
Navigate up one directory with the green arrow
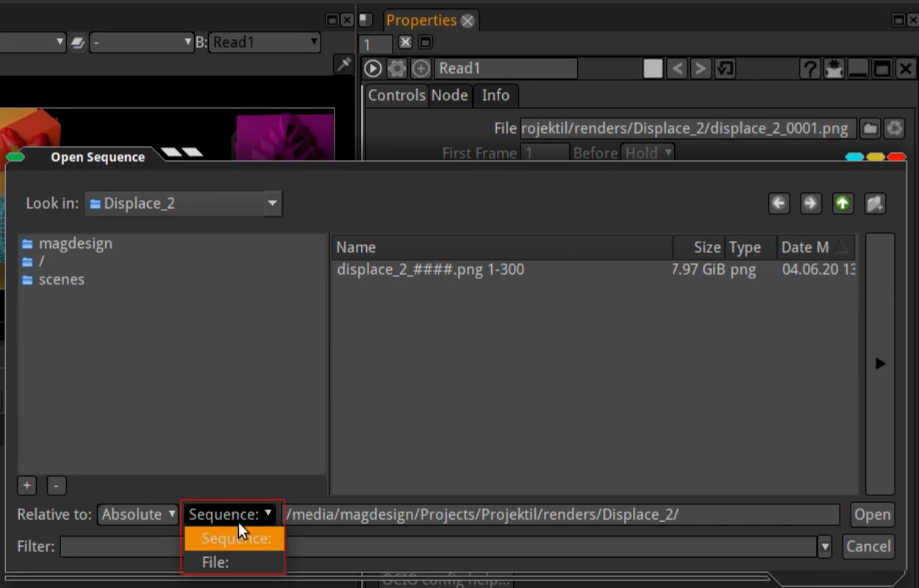[x=843, y=204]
